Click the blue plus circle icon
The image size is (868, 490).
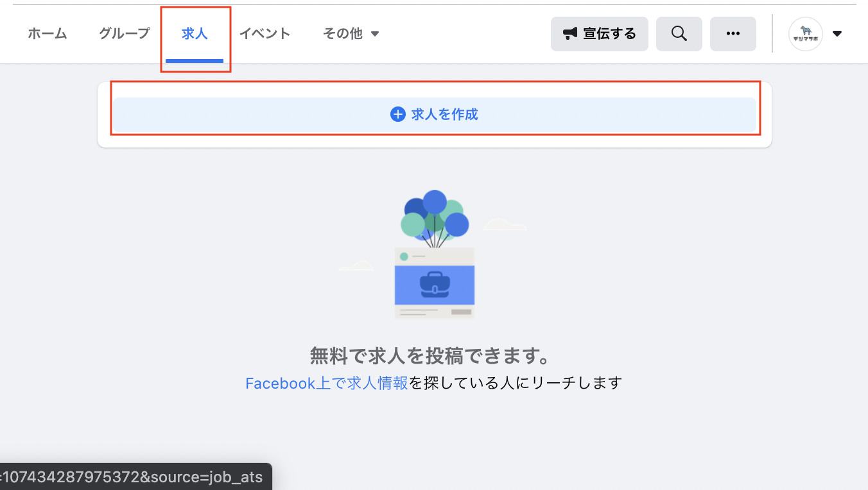[x=398, y=115]
